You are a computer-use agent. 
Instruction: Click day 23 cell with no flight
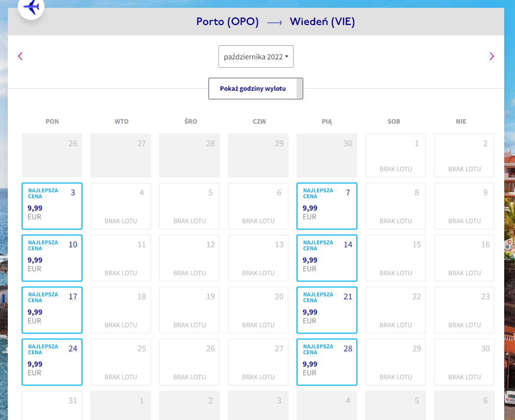point(464,310)
